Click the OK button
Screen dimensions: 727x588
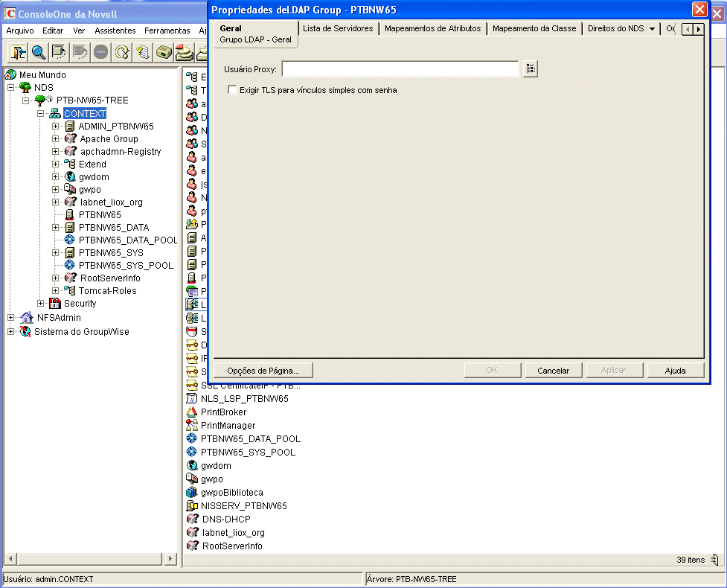tap(492, 370)
